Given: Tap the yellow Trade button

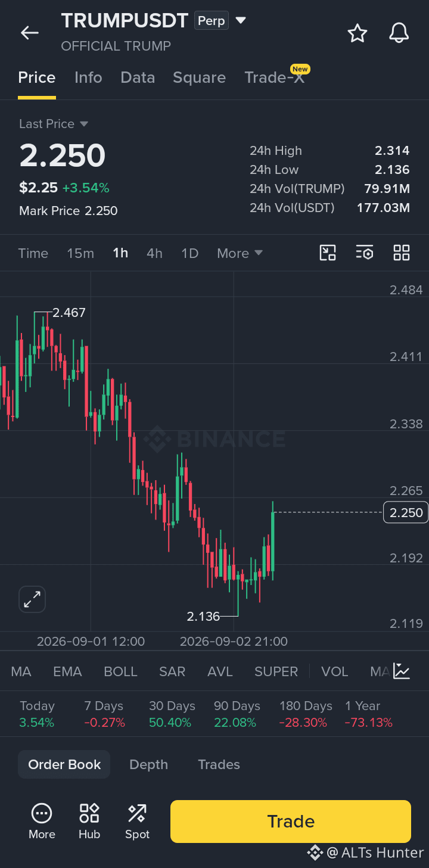Looking at the screenshot, I should click(291, 822).
